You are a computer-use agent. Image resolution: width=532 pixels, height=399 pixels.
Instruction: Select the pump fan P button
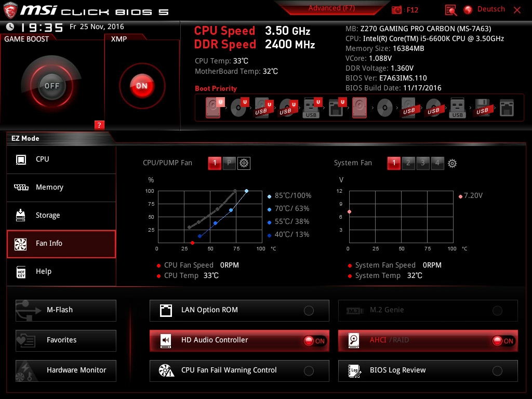tap(229, 163)
